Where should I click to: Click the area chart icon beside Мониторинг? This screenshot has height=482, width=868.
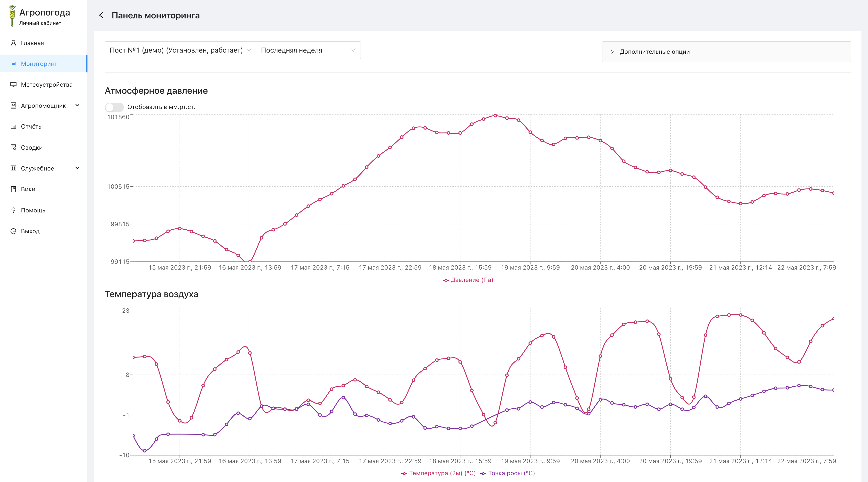(x=14, y=64)
